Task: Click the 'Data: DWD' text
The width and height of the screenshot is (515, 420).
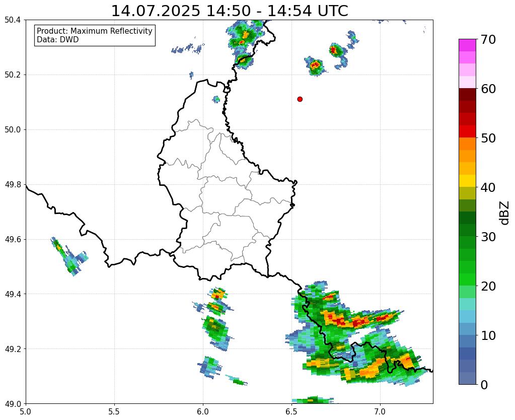Action: [x=58, y=40]
